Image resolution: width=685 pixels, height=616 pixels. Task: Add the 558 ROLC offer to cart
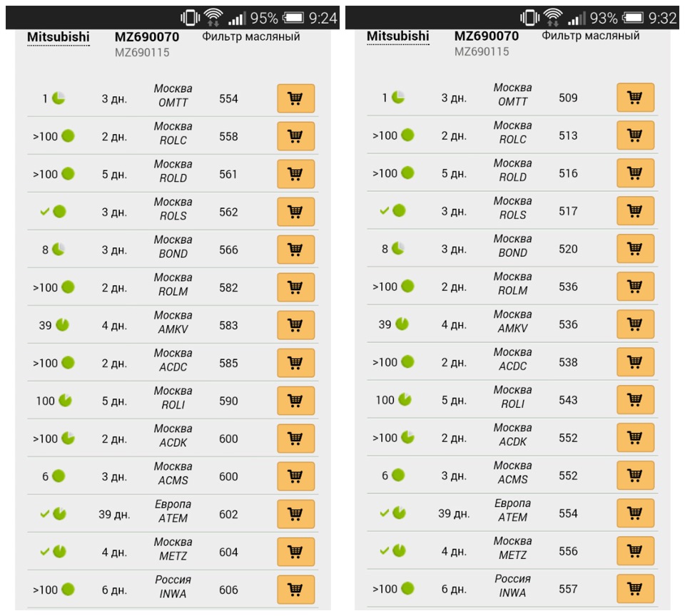[295, 136]
